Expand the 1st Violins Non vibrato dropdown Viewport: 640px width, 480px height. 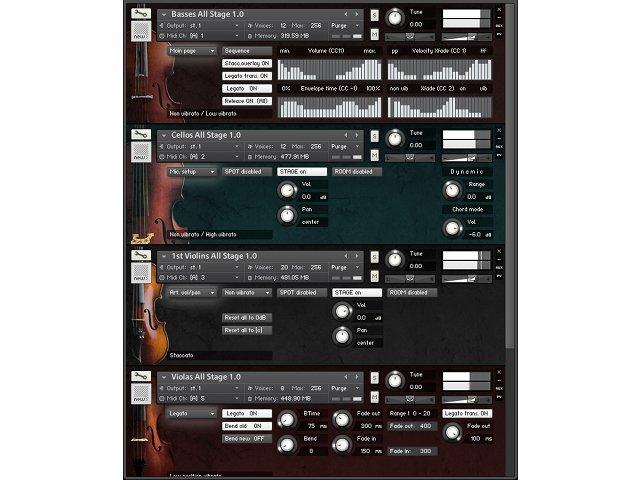(x=247, y=293)
